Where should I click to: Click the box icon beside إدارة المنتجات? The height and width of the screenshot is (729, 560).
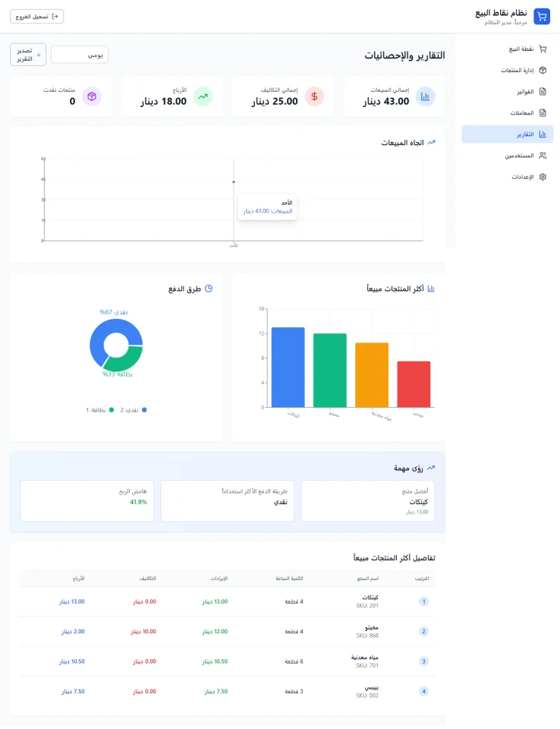(x=543, y=70)
